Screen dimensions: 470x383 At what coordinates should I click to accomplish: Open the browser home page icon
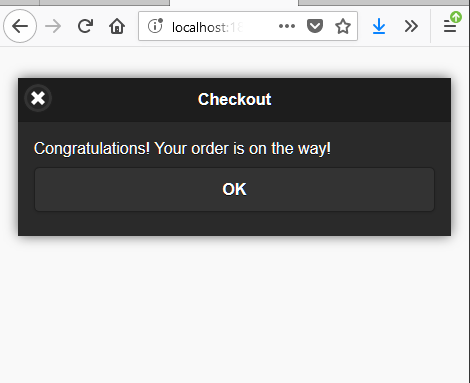[117, 26]
